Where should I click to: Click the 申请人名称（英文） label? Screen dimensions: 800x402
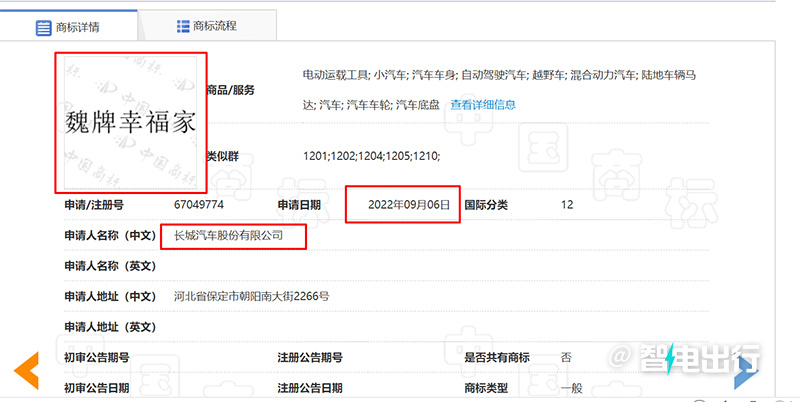(110, 266)
